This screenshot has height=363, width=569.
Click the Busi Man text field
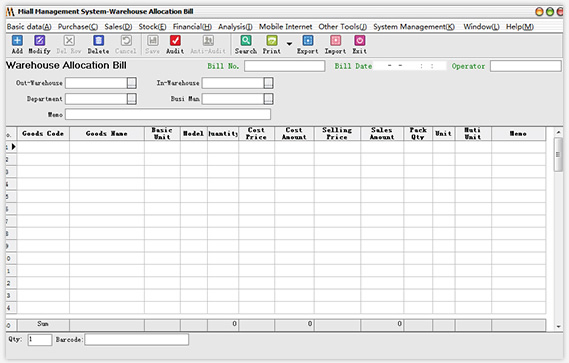click(x=233, y=99)
